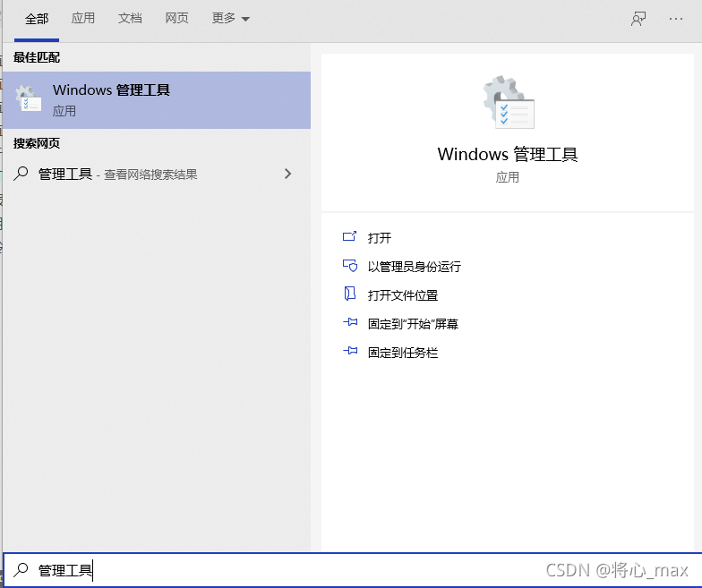Click the magnifier icon beside the web suggestion
This screenshot has width=702, height=588.
pyautogui.click(x=21, y=174)
